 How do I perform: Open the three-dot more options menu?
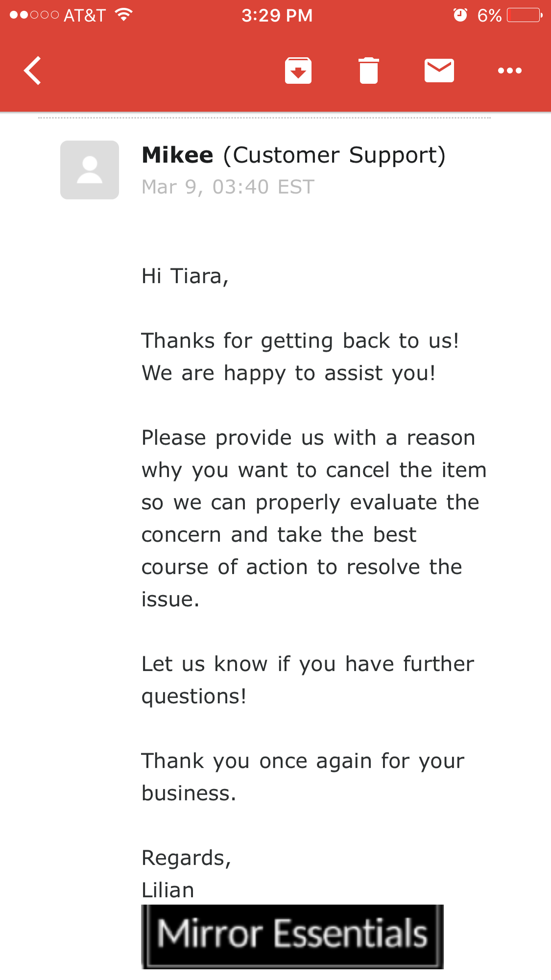[x=510, y=71]
